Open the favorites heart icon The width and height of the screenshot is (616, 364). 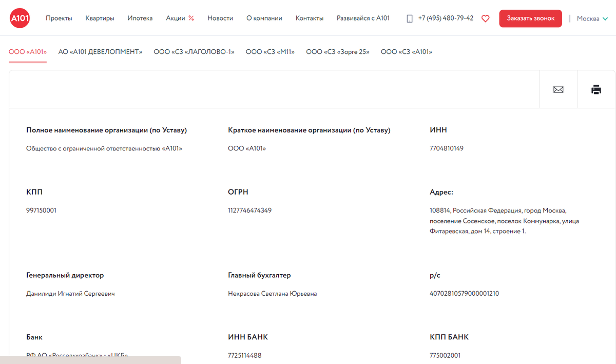click(485, 18)
